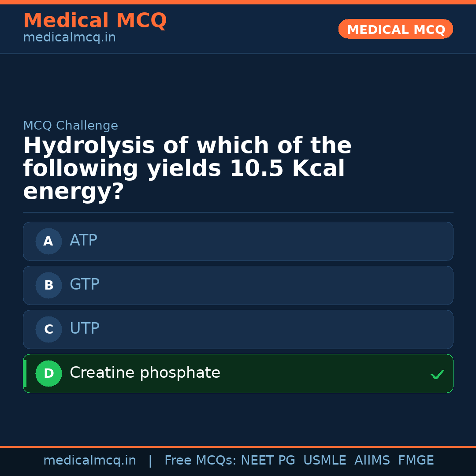
Task: Select answer option GTP
Action: tap(238, 285)
